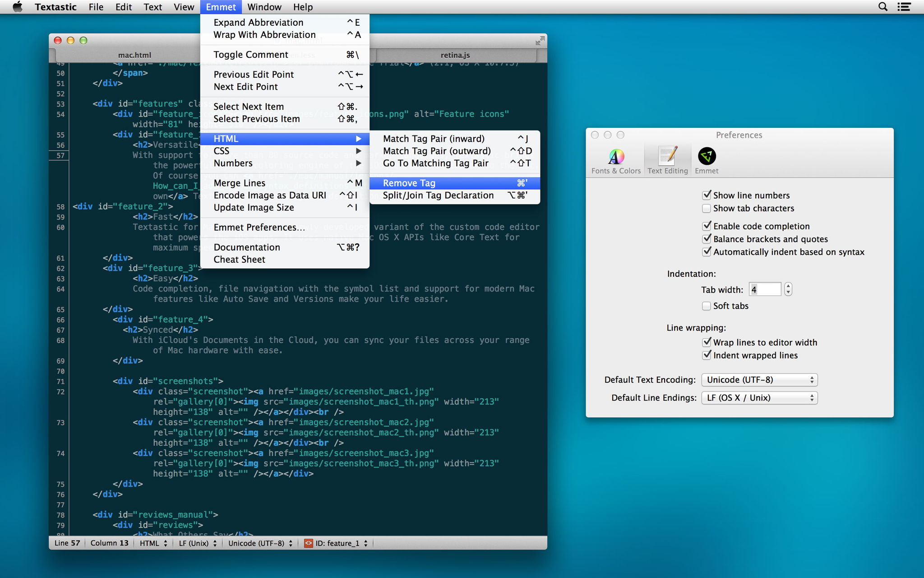Change Default Line Endings selection
Image resolution: width=924 pixels, height=578 pixels.
pos(759,397)
